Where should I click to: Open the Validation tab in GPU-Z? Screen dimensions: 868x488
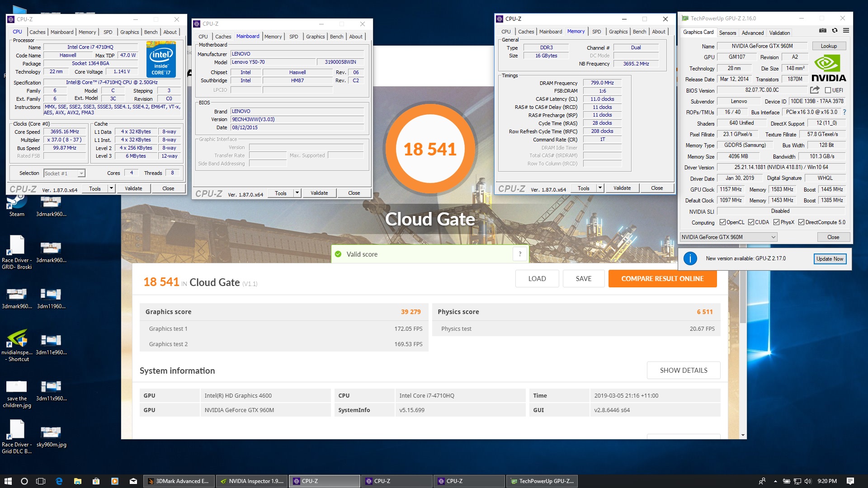(x=779, y=33)
